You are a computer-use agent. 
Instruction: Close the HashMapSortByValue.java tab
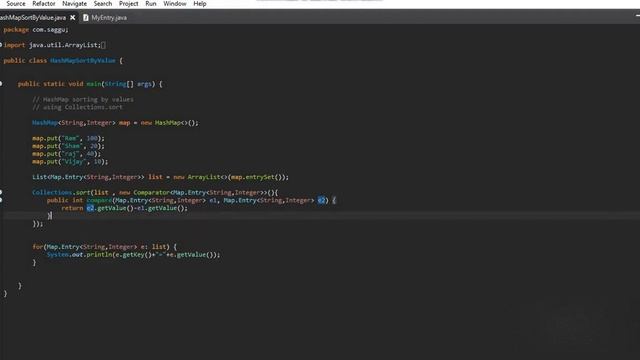click(x=73, y=18)
